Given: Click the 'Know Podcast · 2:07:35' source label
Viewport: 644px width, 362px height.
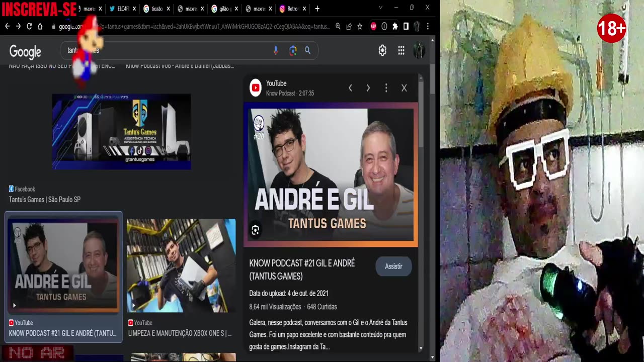Looking at the screenshot, I should pos(290,94).
